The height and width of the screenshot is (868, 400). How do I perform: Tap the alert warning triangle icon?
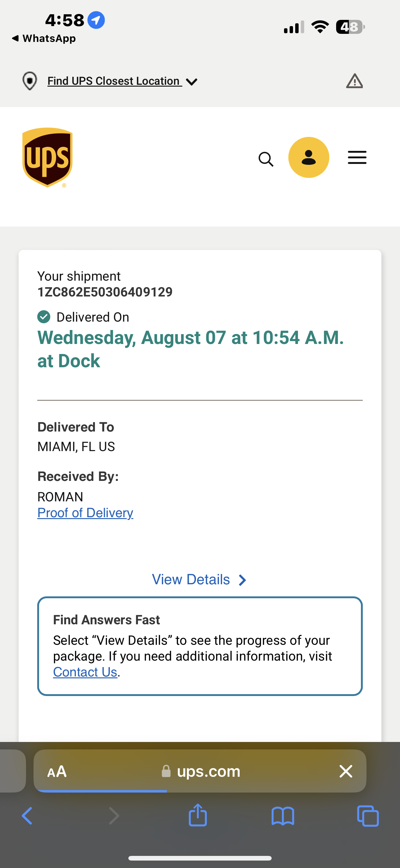coord(354,81)
